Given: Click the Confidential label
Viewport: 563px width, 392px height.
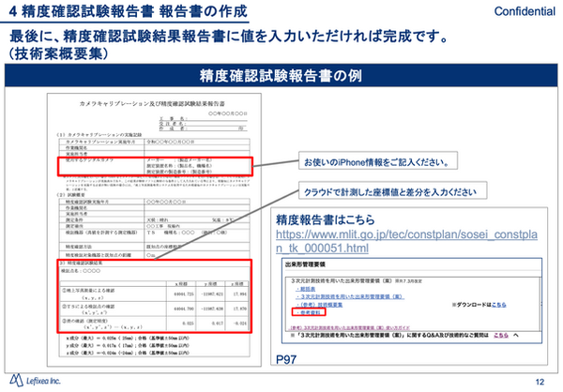Looking at the screenshot, I should pos(525,11).
